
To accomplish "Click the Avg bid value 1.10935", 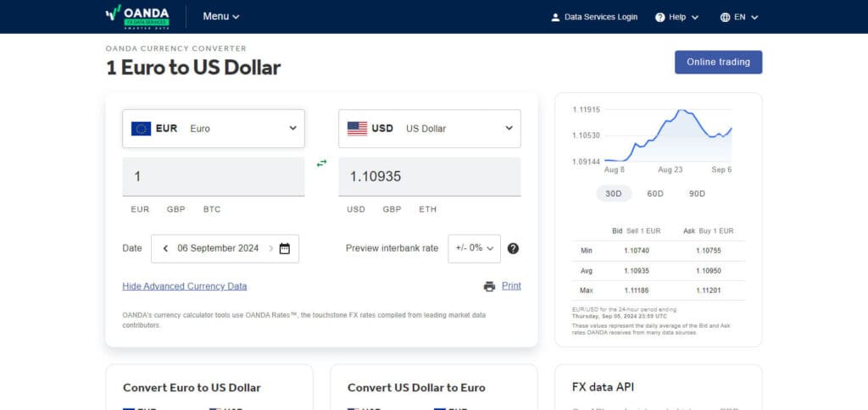I will 637,270.
